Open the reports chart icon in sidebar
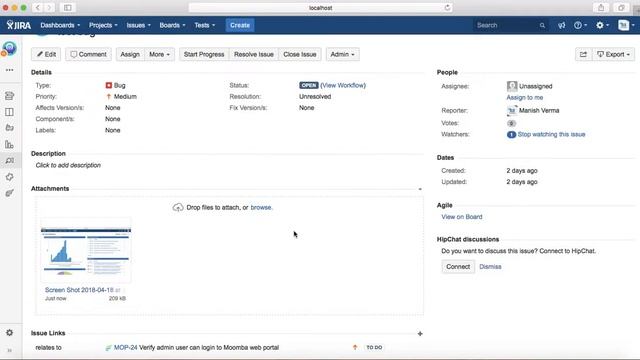 pyautogui.click(x=9, y=144)
